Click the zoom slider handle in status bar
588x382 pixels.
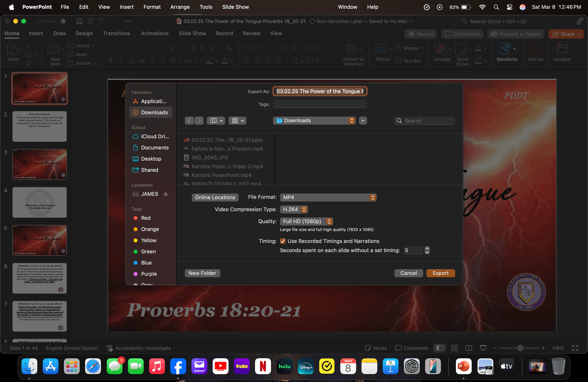pyautogui.click(x=520, y=348)
